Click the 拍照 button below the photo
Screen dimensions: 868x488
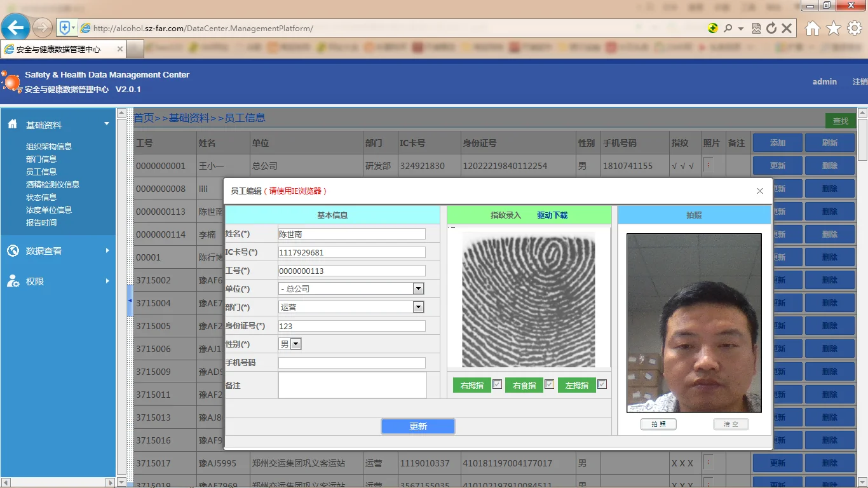(x=658, y=424)
